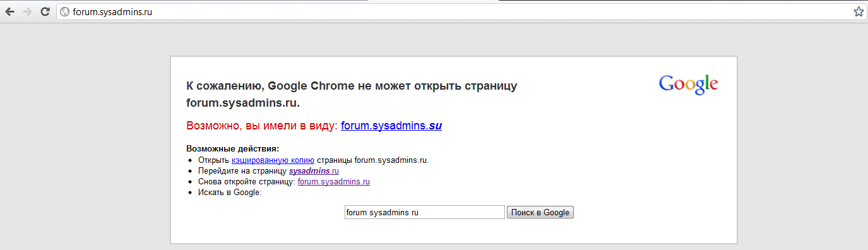868x250 pixels.
Task: Bookmark page with the star icon
Action: (858, 11)
